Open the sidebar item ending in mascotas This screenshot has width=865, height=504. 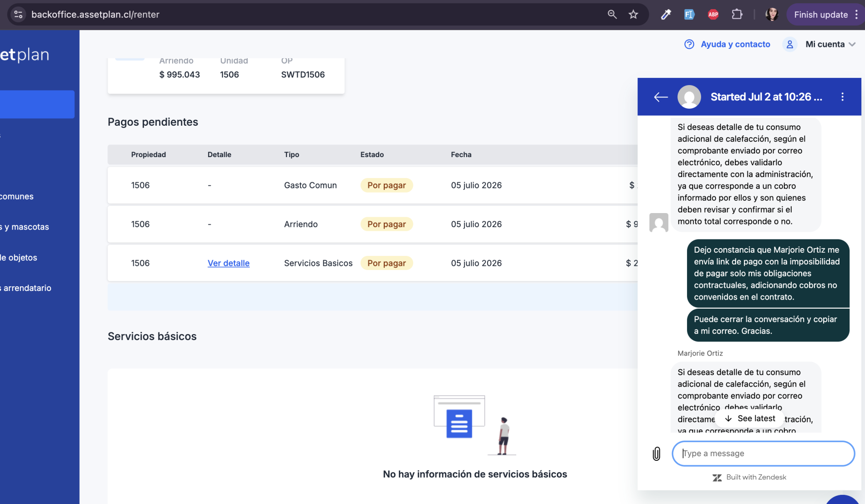[x=25, y=227]
